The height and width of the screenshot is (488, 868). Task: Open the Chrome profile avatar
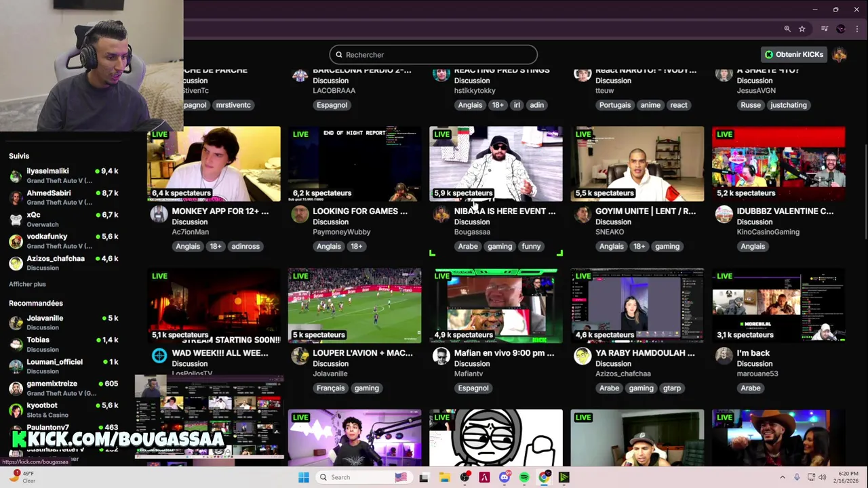841,29
